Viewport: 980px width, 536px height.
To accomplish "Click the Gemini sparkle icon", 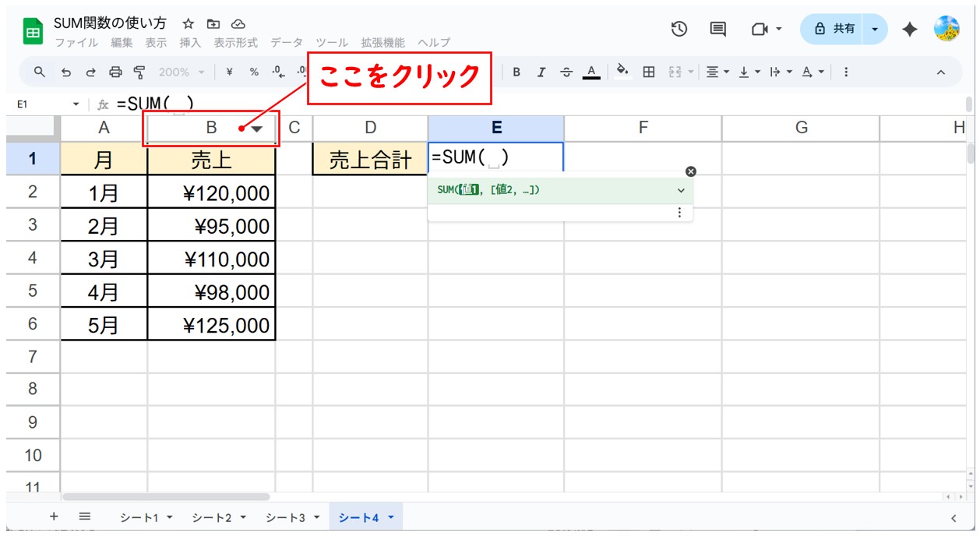I will click(x=909, y=29).
